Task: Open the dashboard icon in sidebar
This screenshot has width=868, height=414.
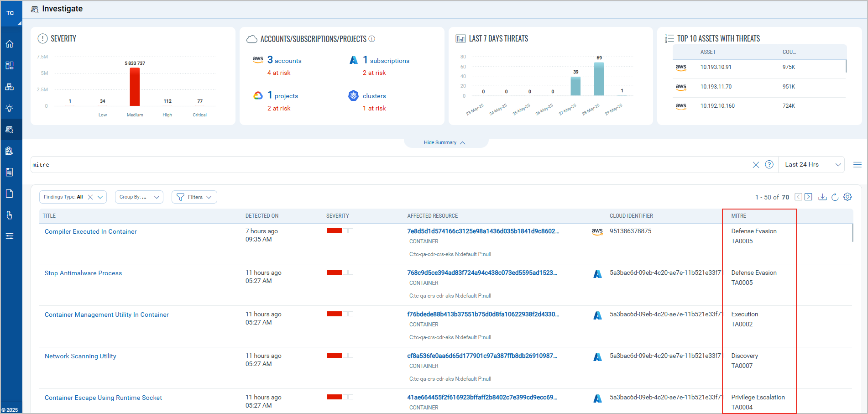Action: (10, 65)
